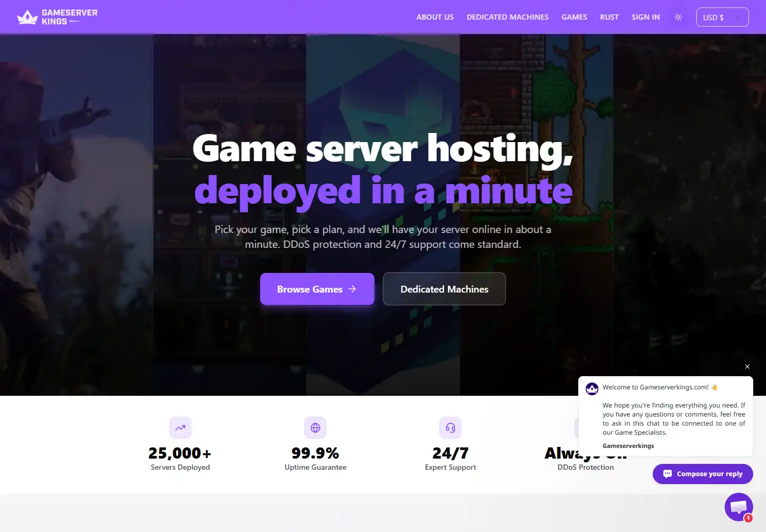
Task: Open the About Us menu item
Action: 435,17
